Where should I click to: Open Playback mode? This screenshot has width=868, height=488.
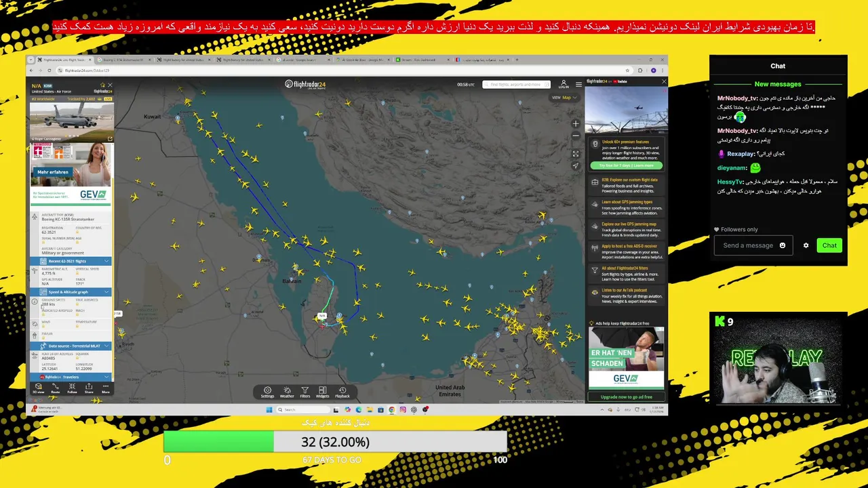click(x=342, y=392)
